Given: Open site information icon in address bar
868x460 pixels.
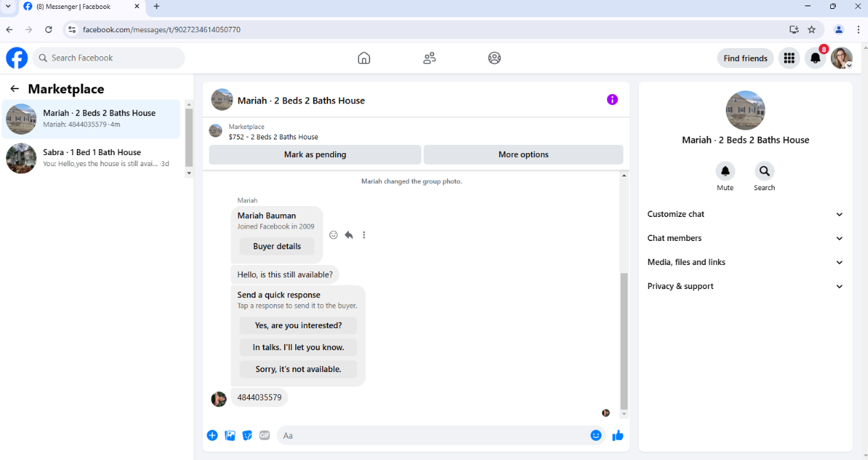Looking at the screenshot, I should click(x=72, y=30).
